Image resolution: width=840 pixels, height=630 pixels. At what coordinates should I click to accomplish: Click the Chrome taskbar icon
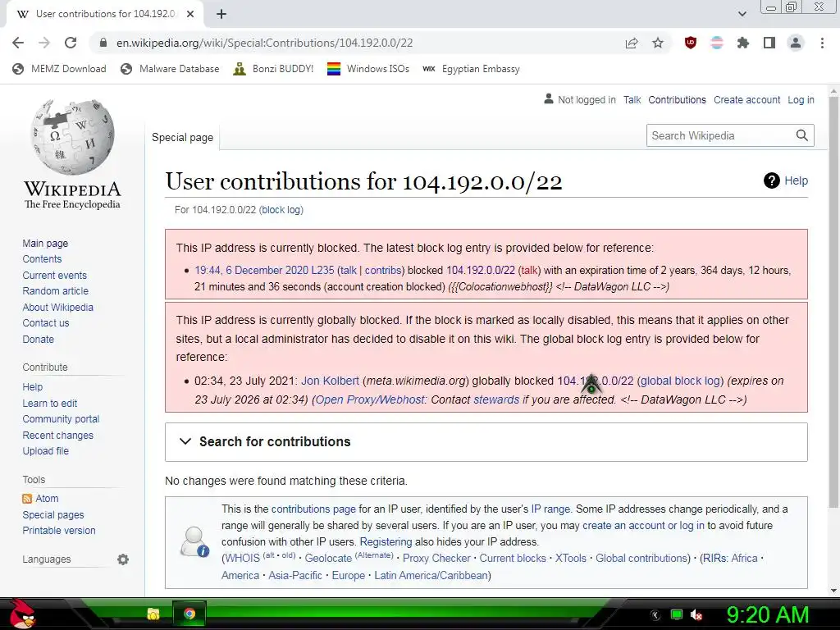tap(189, 614)
